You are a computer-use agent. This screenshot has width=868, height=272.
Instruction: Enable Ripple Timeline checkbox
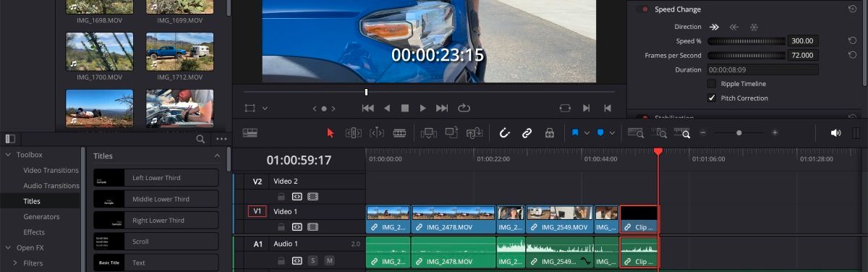(x=712, y=84)
